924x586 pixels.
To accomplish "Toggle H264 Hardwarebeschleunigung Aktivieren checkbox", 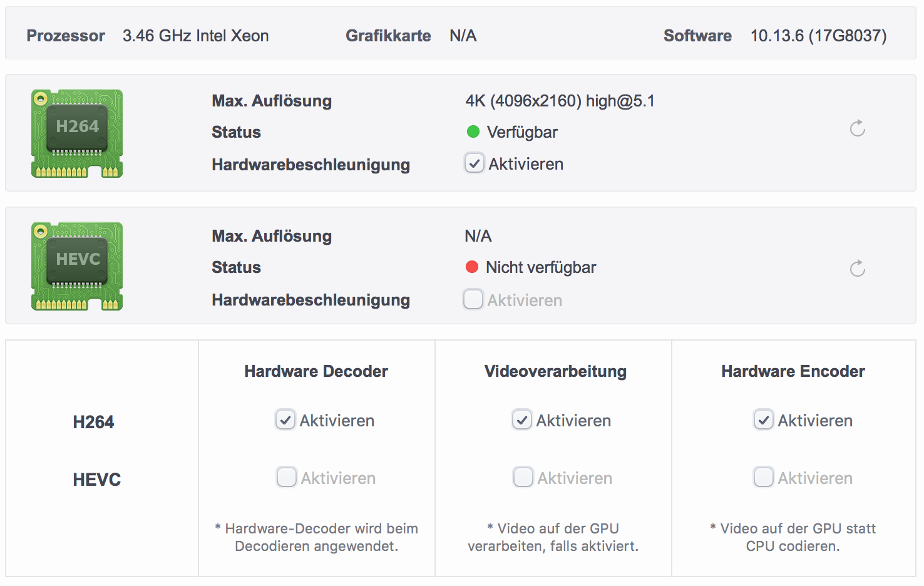I will tap(475, 163).
